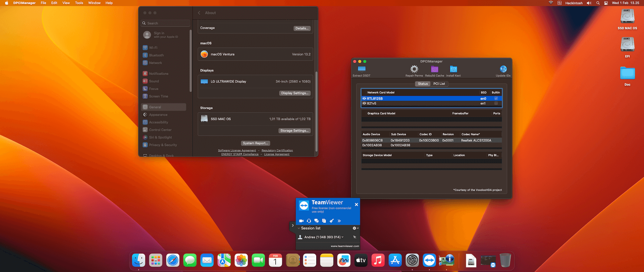The width and height of the screenshot is (644, 272).
Task: Select the Status tab in DPCIManager
Action: [423, 84]
